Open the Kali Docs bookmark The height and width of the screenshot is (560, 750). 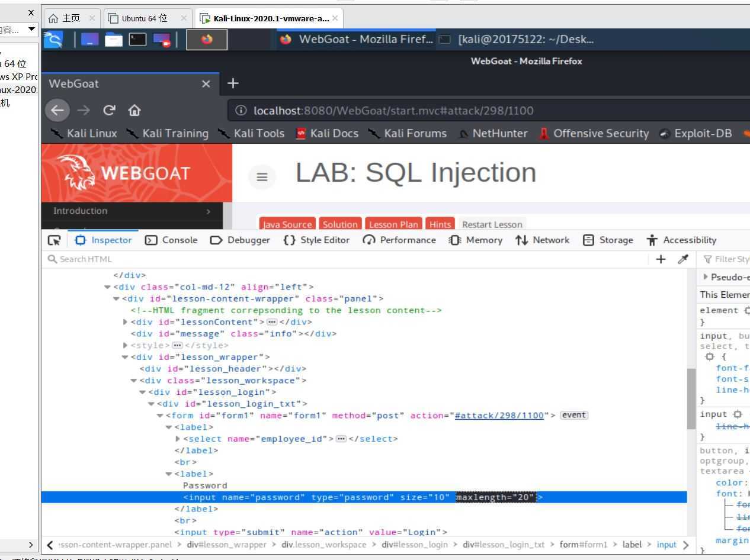click(327, 133)
